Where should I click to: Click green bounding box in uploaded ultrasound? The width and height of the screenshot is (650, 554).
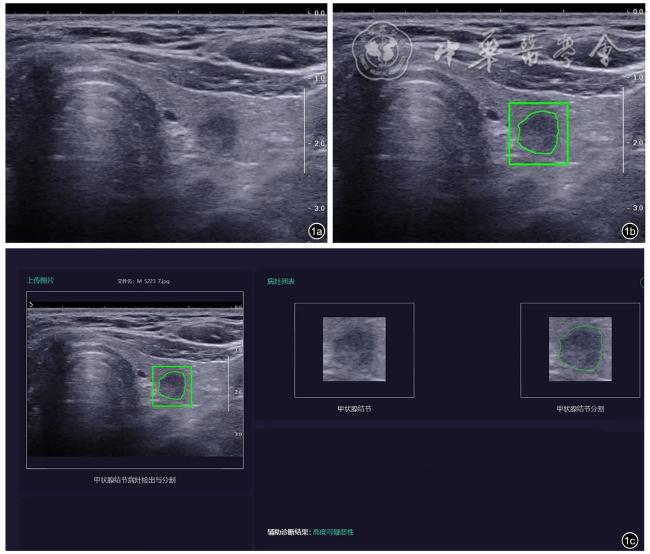coord(172,386)
